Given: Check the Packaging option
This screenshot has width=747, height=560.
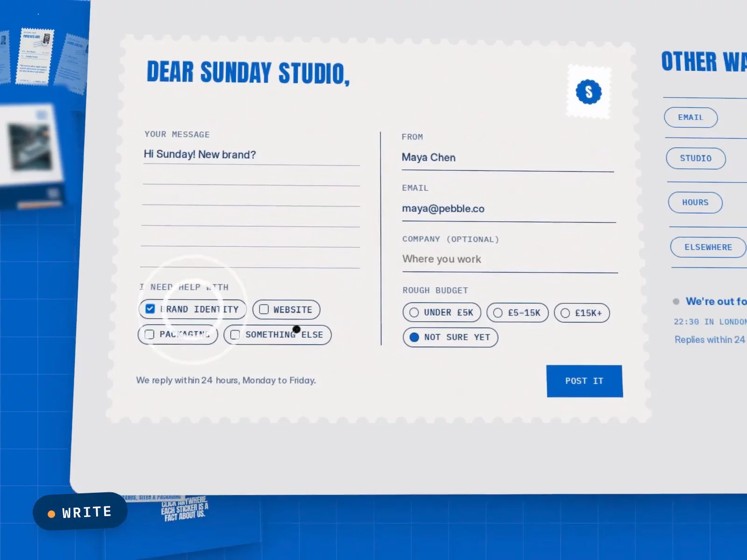Looking at the screenshot, I should pyautogui.click(x=178, y=334).
